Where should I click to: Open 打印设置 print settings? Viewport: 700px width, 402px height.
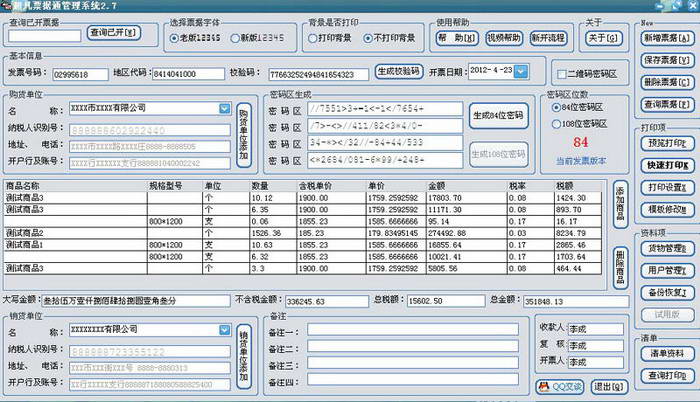tap(663, 187)
